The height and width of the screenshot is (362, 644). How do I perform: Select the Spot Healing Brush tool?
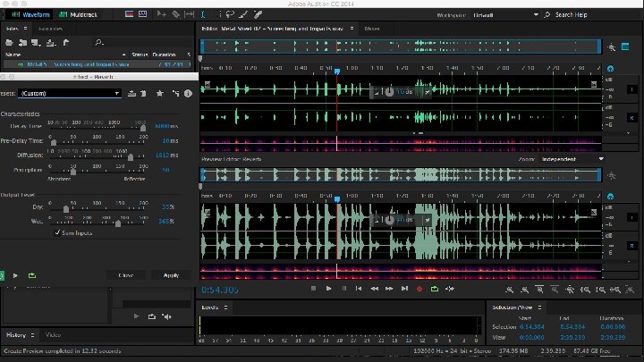click(x=258, y=15)
